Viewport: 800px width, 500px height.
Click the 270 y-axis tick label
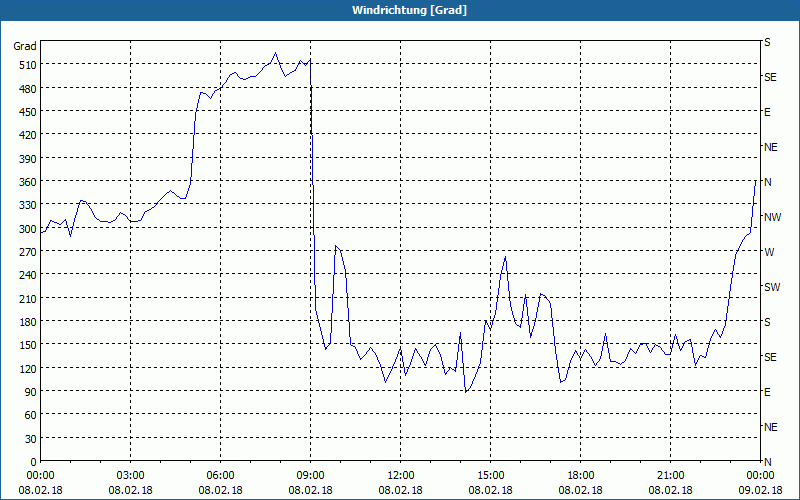pyautogui.click(x=28, y=252)
